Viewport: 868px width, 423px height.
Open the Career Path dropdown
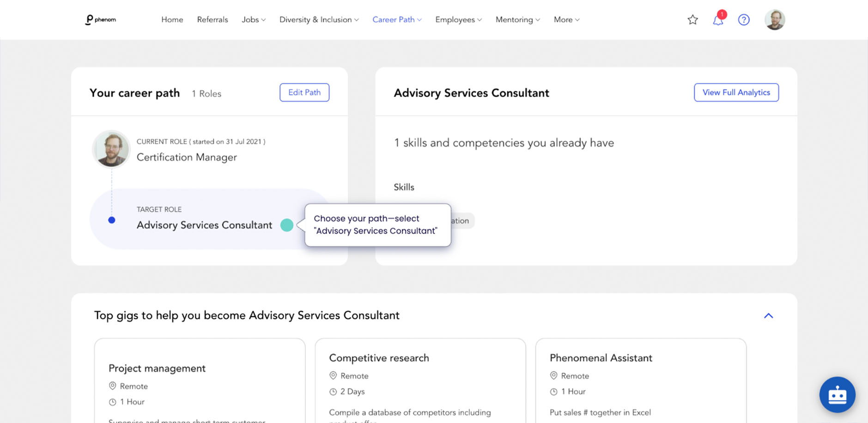point(397,19)
